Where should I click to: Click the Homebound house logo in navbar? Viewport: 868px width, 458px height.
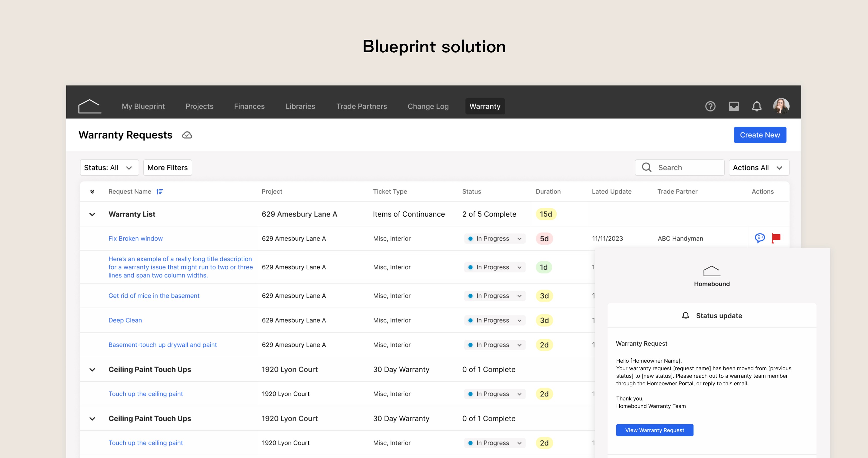(90, 106)
